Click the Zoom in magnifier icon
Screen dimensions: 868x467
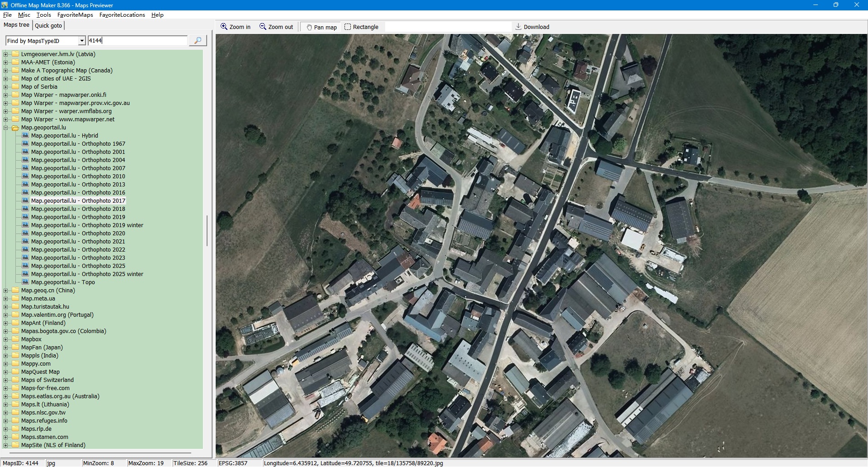coord(224,27)
